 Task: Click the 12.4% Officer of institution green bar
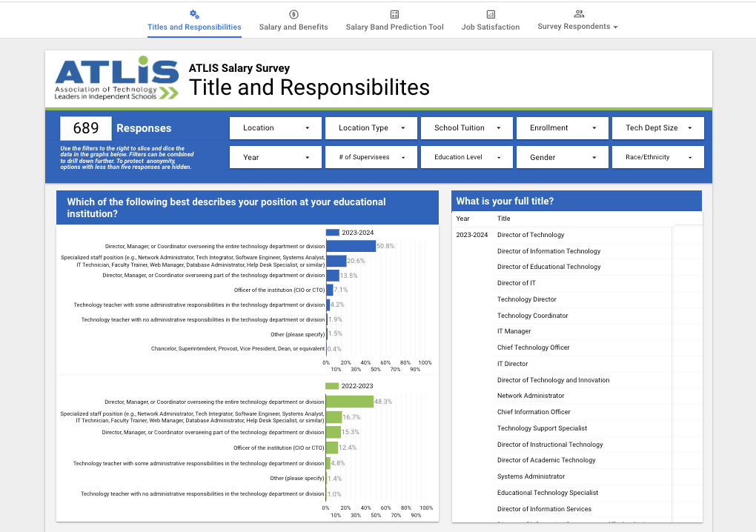[332, 448]
